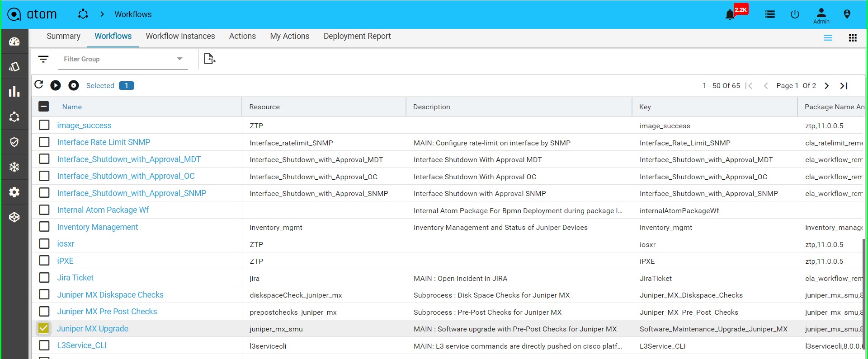868x359 pixels.
Task: Check the Interface Rate Limit SNMP checkbox
Action: (44, 142)
